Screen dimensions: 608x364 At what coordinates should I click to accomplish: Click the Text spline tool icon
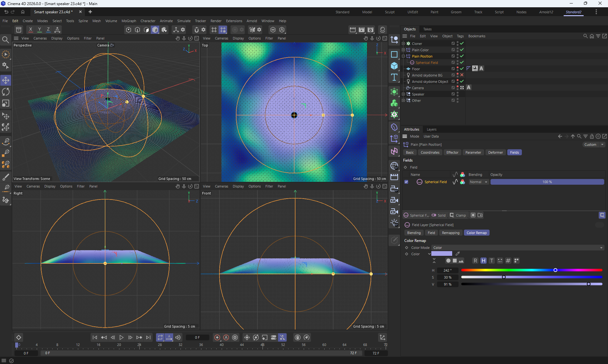394,77
